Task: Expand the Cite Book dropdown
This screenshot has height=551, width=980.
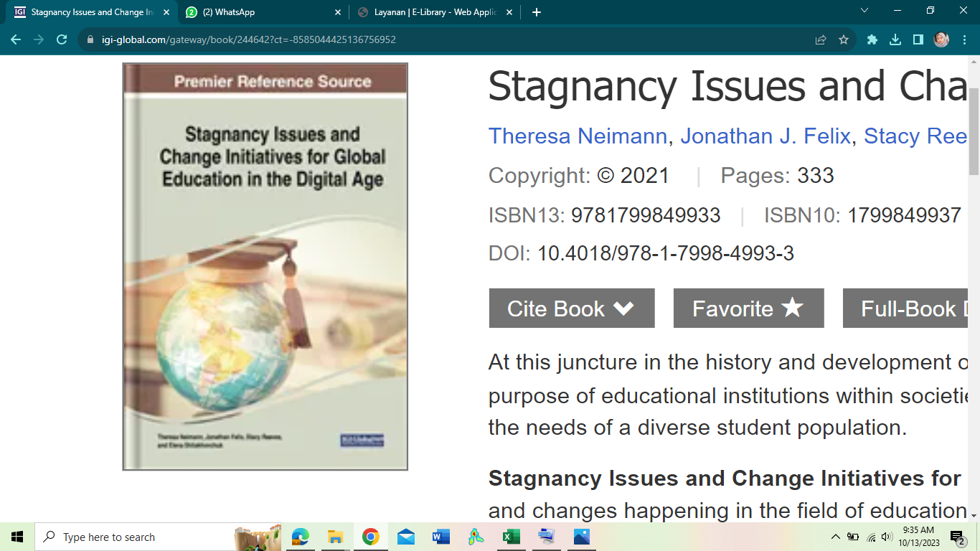Action: (x=572, y=309)
